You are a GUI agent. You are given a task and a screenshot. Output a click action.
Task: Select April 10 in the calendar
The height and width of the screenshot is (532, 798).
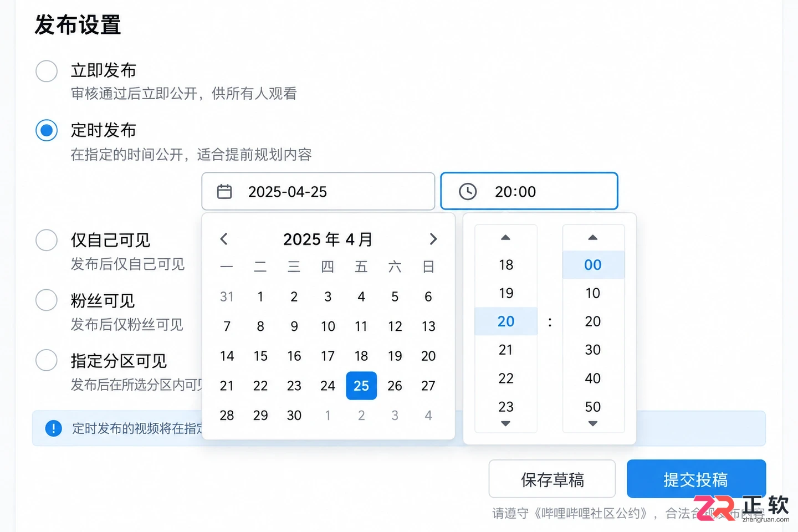coord(328,326)
